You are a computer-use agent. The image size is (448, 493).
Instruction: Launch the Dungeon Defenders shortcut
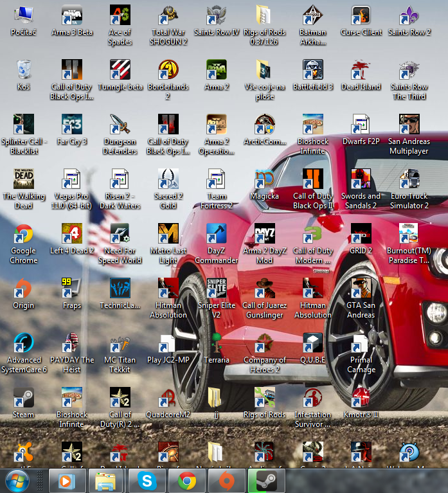pos(120,125)
